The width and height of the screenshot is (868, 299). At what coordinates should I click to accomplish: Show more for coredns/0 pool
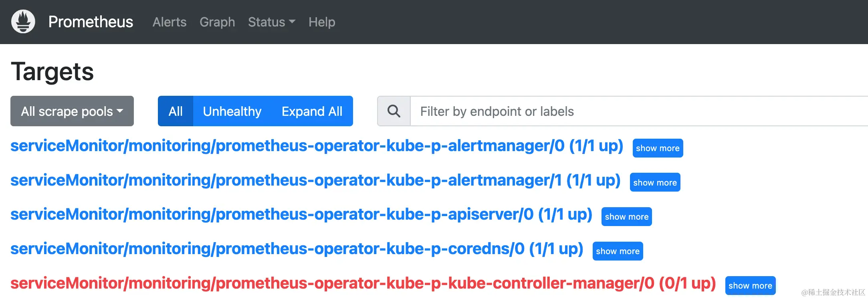pos(618,251)
